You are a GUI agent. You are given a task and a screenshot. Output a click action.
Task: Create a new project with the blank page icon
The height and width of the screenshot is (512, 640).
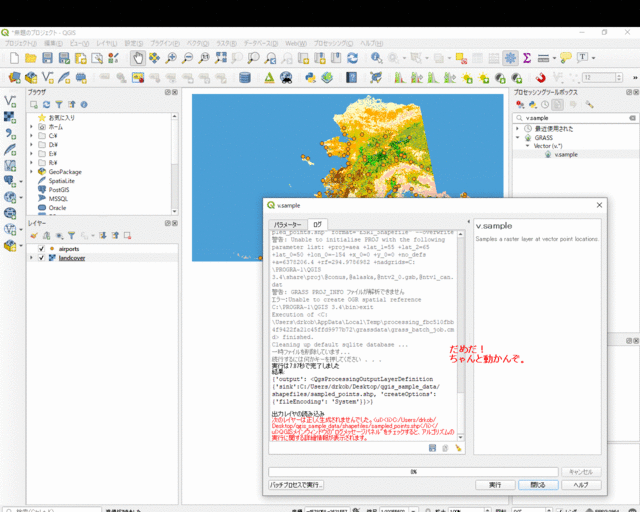(14, 58)
